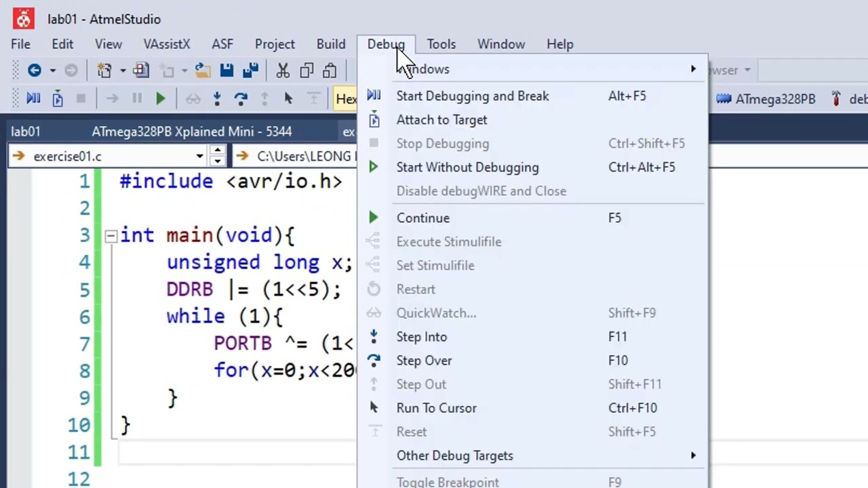Click ATmega328PB device button in toolbar

[766, 99]
